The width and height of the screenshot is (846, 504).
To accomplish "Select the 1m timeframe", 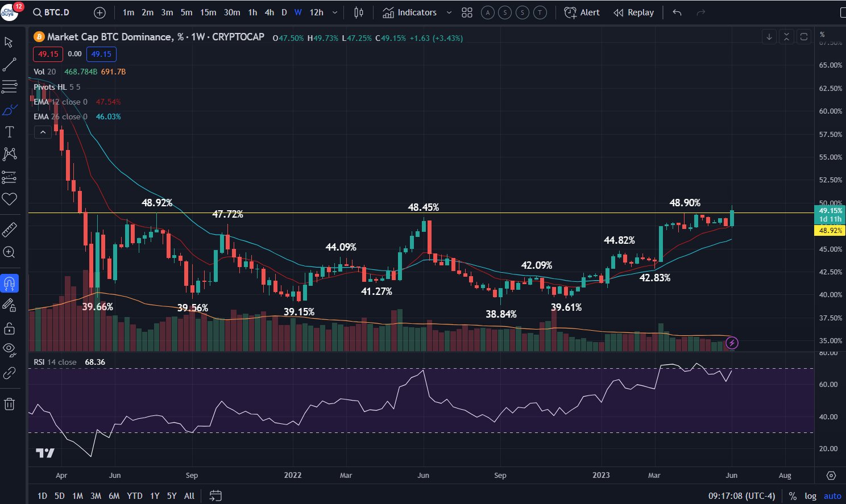I will point(128,13).
